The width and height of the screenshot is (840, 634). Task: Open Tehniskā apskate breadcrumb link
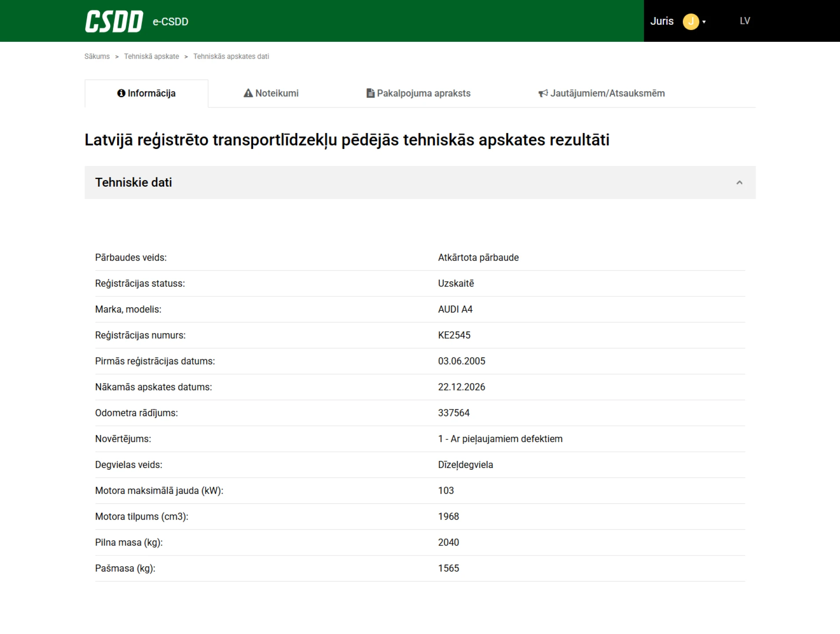click(x=151, y=56)
